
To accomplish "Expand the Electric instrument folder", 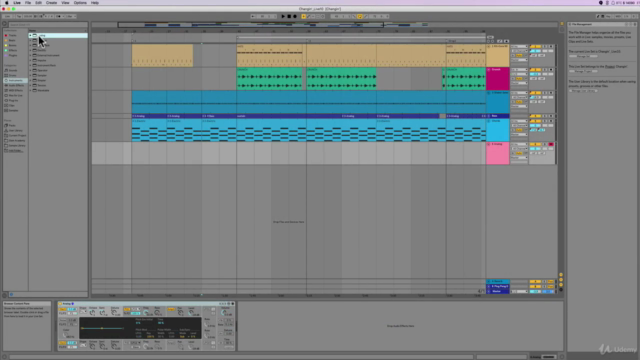I will 30,50.
